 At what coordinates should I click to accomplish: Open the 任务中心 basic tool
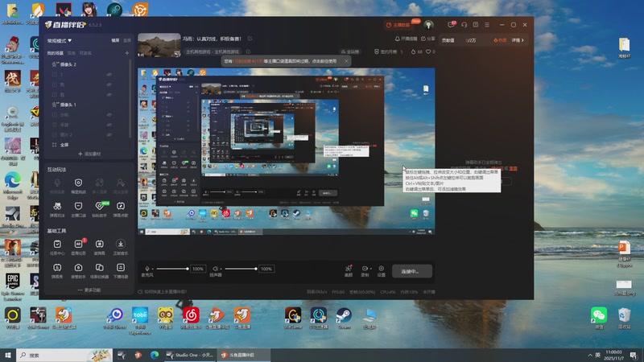tap(57, 247)
